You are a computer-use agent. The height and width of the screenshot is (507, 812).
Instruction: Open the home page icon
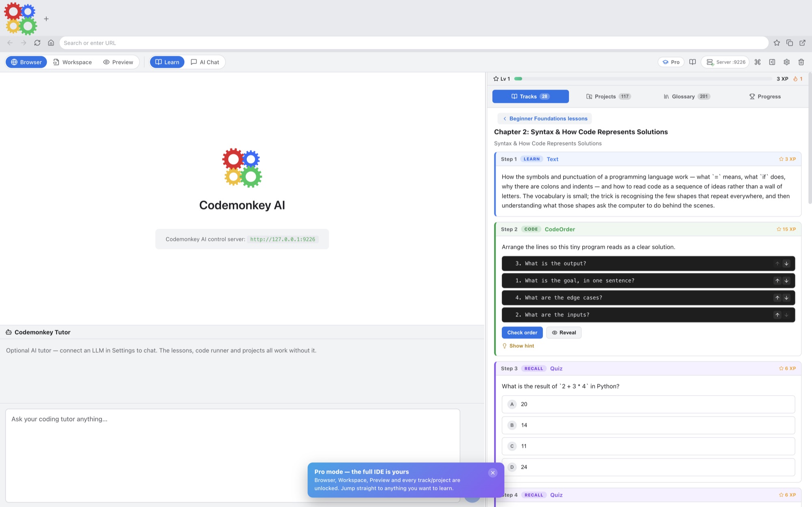click(x=51, y=43)
